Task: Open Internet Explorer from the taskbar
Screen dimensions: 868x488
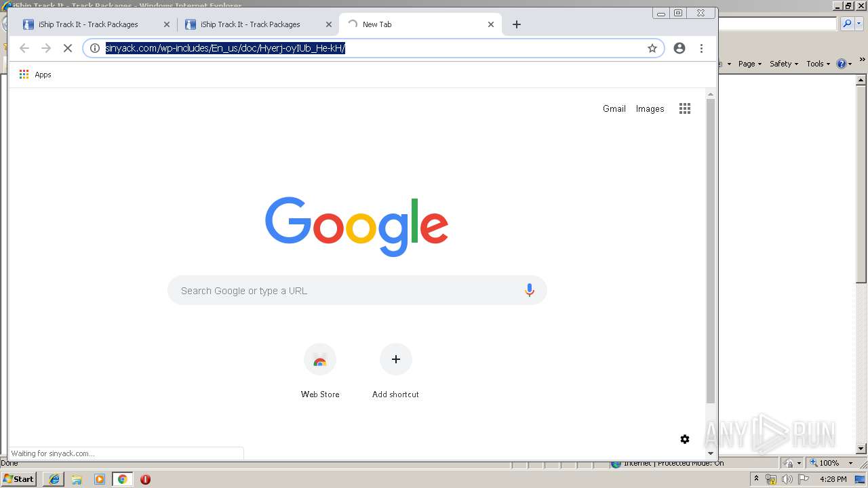Action: (x=54, y=479)
